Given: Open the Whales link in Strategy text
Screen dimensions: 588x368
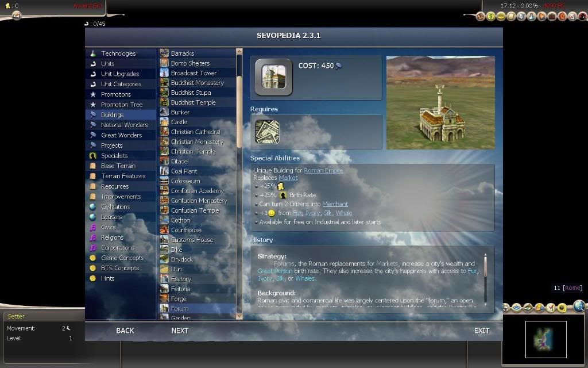Looking at the screenshot, I should click(305, 278).
